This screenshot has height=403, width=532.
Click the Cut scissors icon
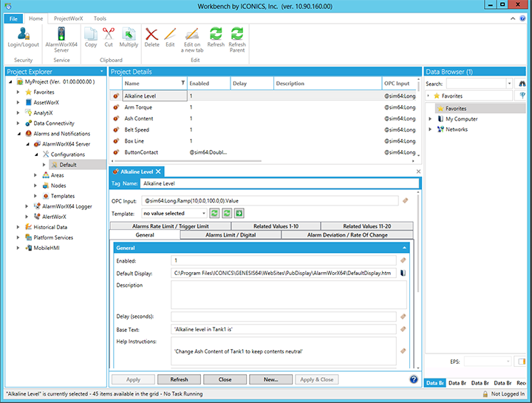click(108, 34)
